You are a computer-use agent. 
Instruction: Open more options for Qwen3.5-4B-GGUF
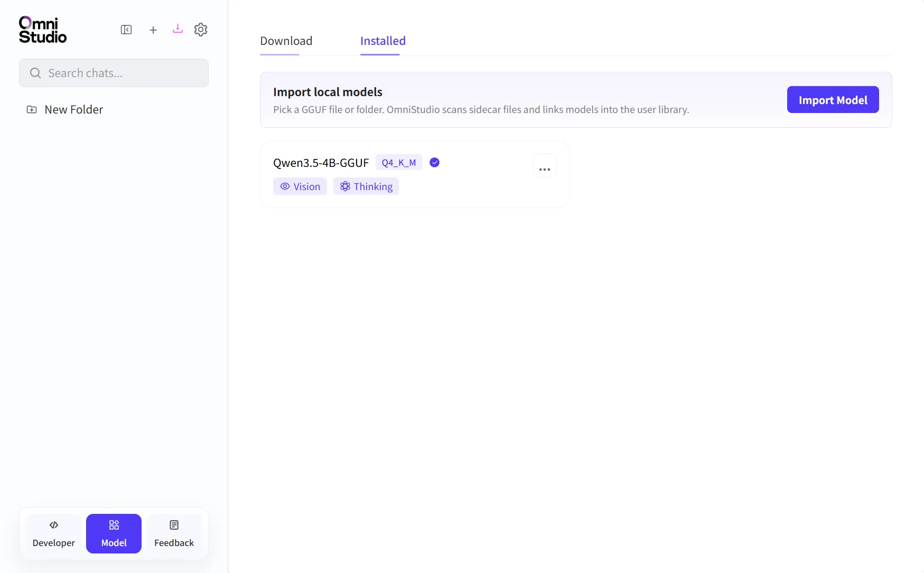545,166
